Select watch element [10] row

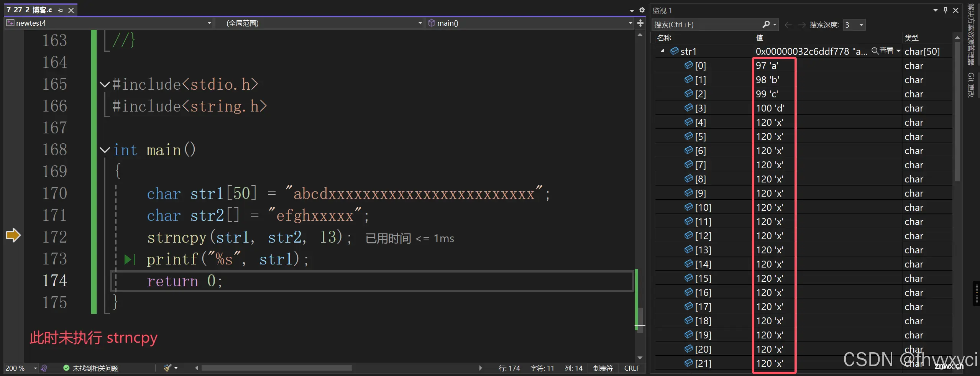(803, 207)
